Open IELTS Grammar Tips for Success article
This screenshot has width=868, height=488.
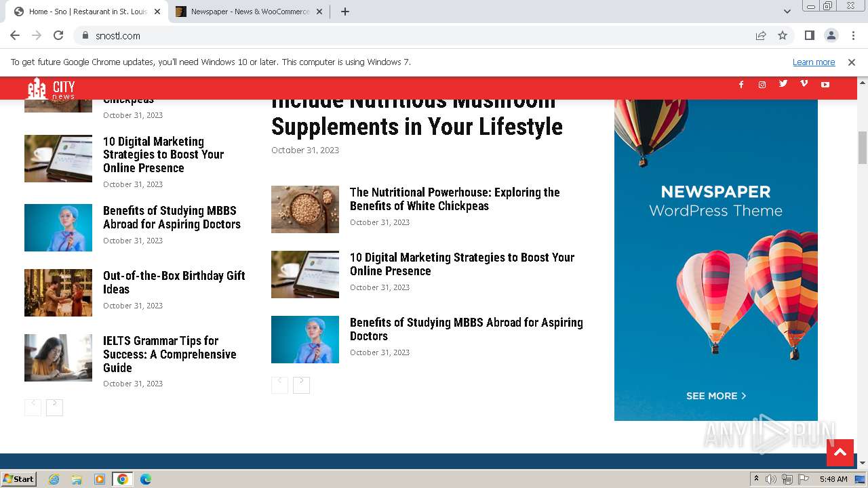[x=170, y=354]
